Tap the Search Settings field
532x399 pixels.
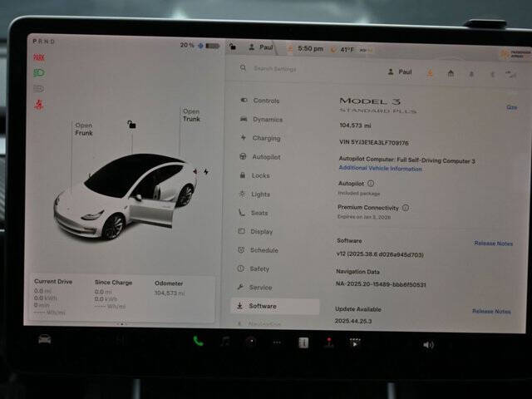[275, 69]
